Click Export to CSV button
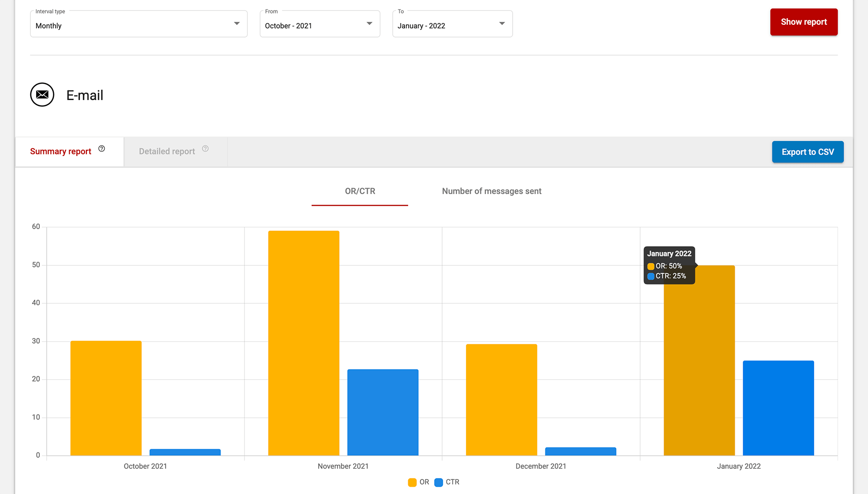Image resolution: width=868 pixels, height=494 pixels. point(807,152)
